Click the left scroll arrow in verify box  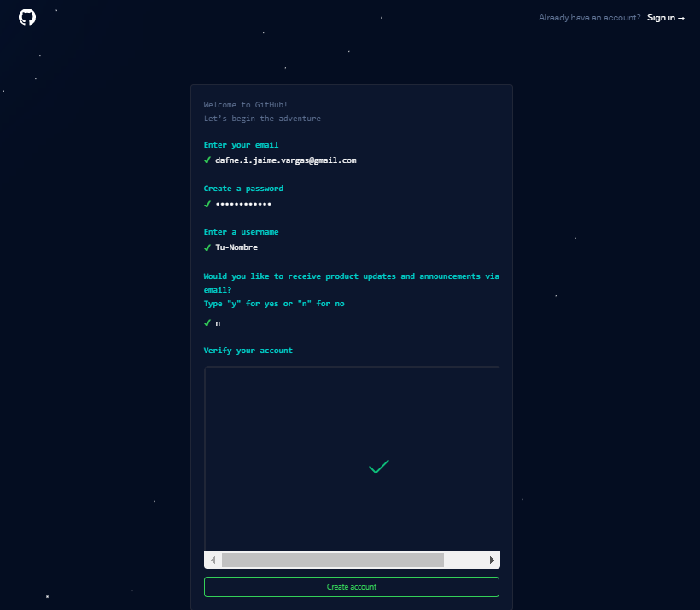pos(213,560)
